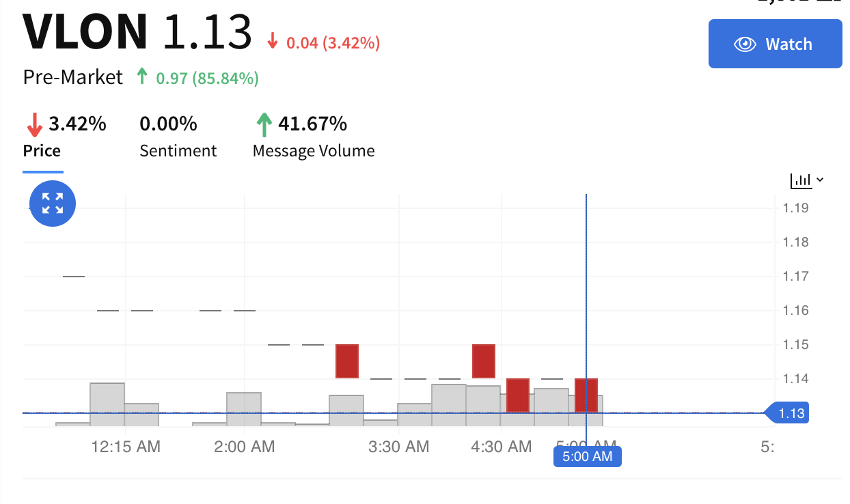Image resolution: width=850 pixels, height=504 pixels.
Task: Click the 1.15 price axis label
Action: (x=795, y=344)
